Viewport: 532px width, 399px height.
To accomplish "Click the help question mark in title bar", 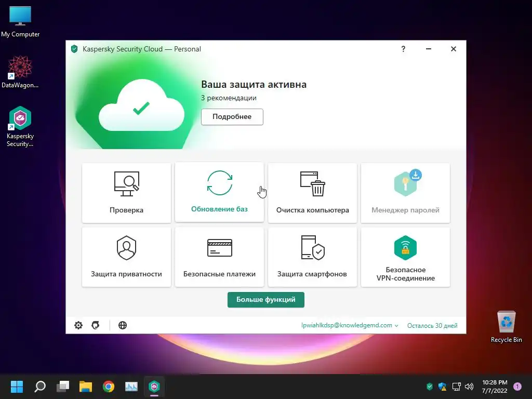I will [x=403, y=49].
